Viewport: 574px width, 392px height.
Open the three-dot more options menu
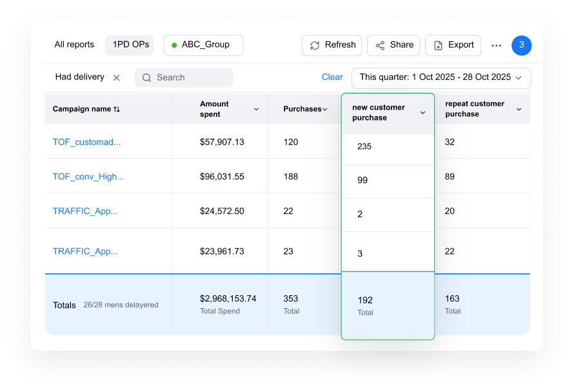[x=496, y=46]
